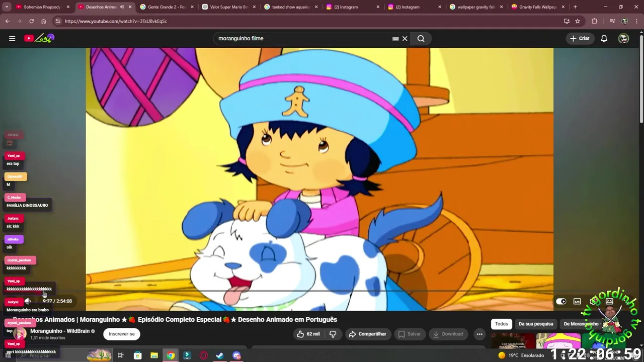644x362 pixels.
Task: Save the video with Salvar
Action: coord(409,334)
